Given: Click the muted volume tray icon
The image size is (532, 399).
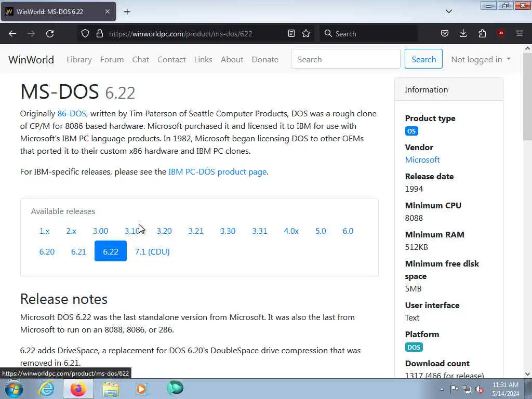Looking at the screenshot, I should [480, 389].
